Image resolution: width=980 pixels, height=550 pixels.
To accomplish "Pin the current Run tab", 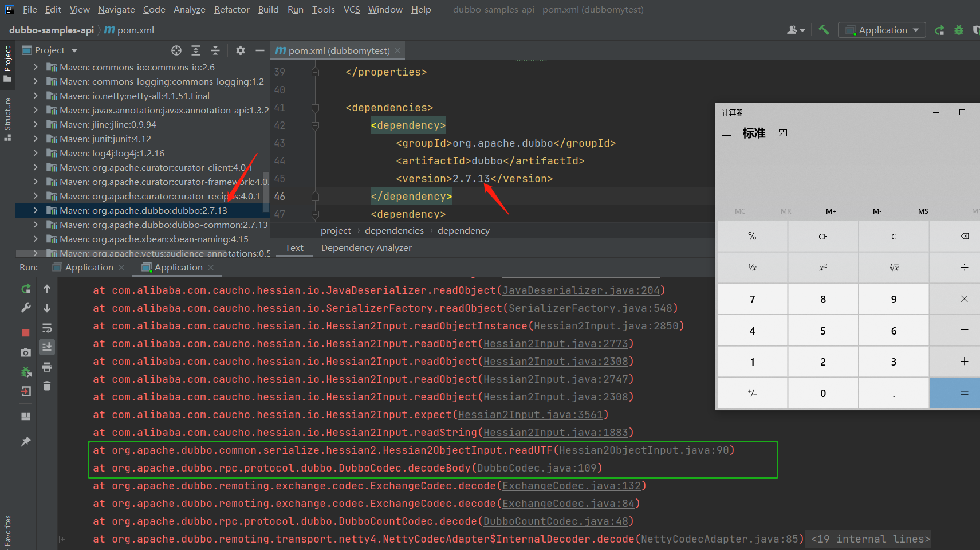I will click(26, 442).
